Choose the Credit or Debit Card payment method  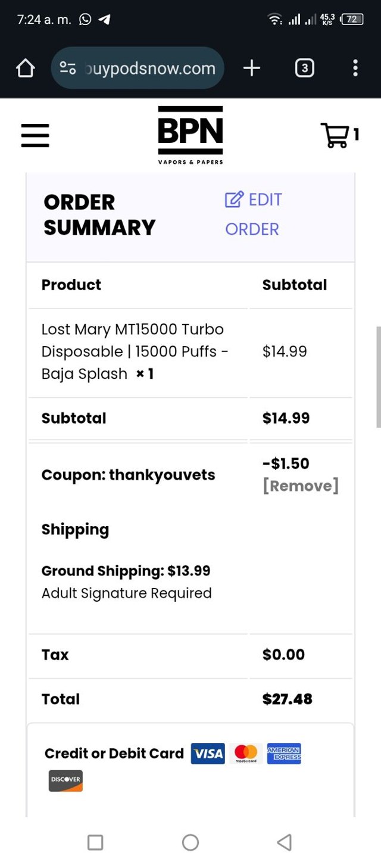click(114, 754)
